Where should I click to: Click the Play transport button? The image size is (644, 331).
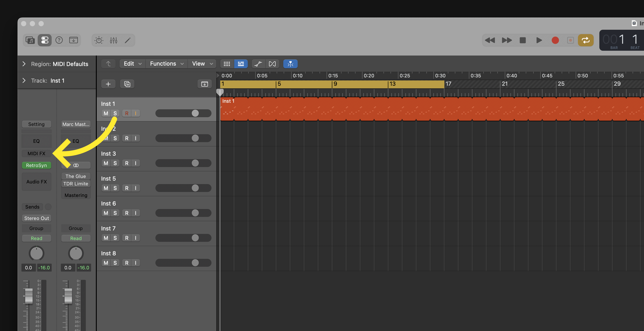point(539,40)
